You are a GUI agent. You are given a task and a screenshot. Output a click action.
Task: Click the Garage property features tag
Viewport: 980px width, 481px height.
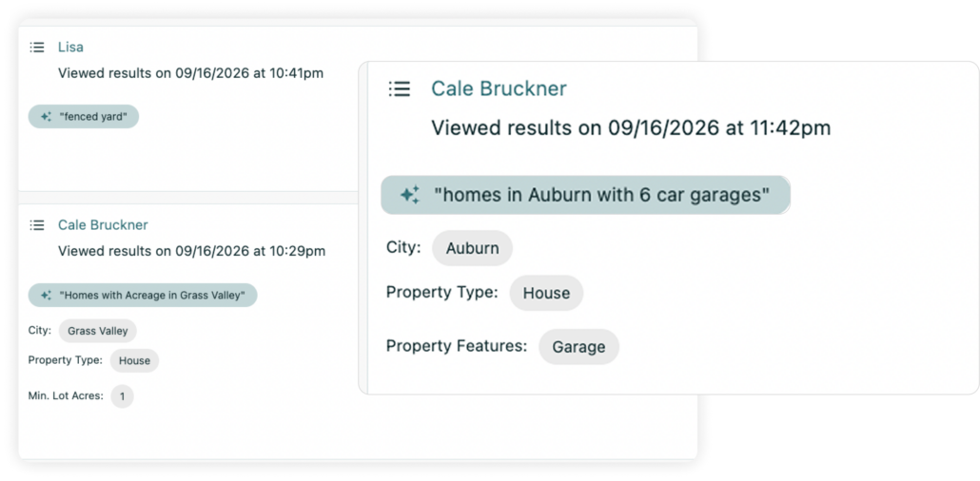tap(578, 347)
